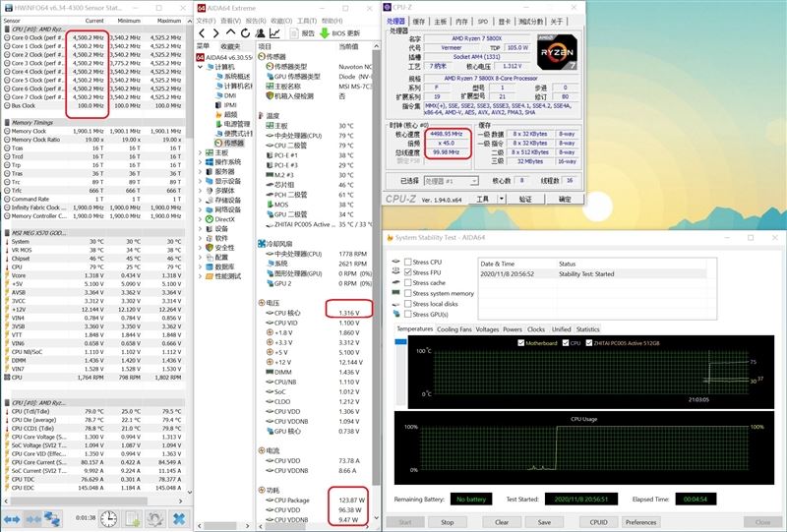Click the refresh icon in AIDA64 toolbar
787x532 pixels.
tap(245, 33)
